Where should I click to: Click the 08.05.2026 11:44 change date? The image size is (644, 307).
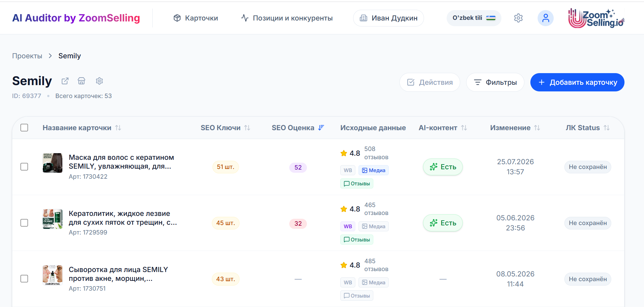[x=515, y=279]
